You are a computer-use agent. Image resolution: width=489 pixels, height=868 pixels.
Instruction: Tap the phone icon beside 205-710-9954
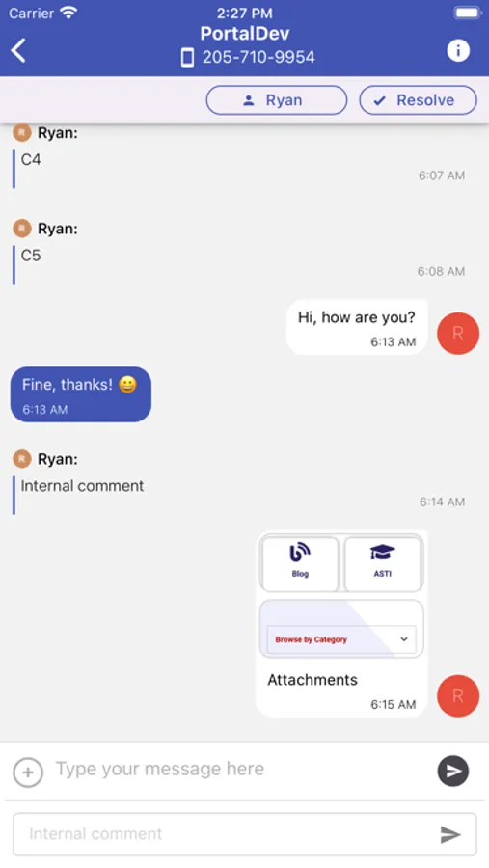[188, 57]
